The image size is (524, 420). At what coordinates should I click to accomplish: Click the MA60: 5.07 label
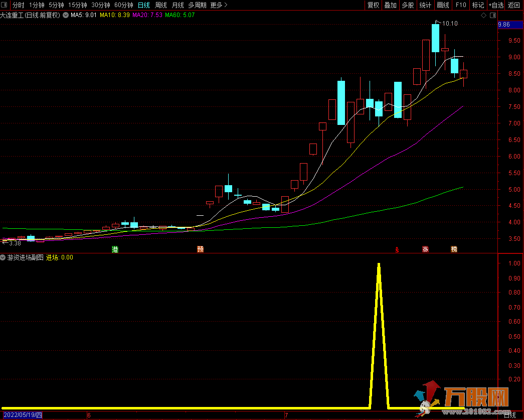(180, 15)
